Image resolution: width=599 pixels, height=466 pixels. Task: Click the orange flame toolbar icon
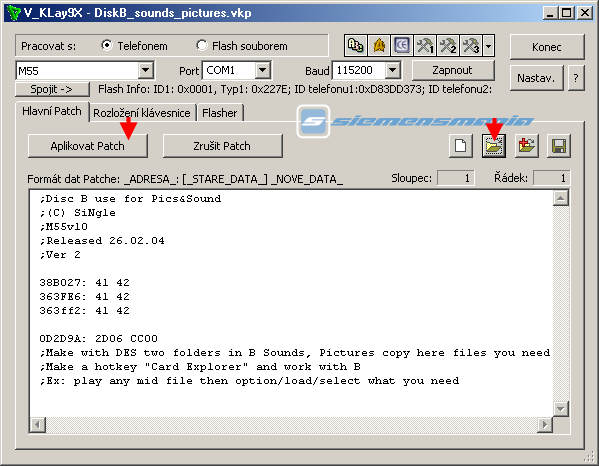tap(379, 46)
